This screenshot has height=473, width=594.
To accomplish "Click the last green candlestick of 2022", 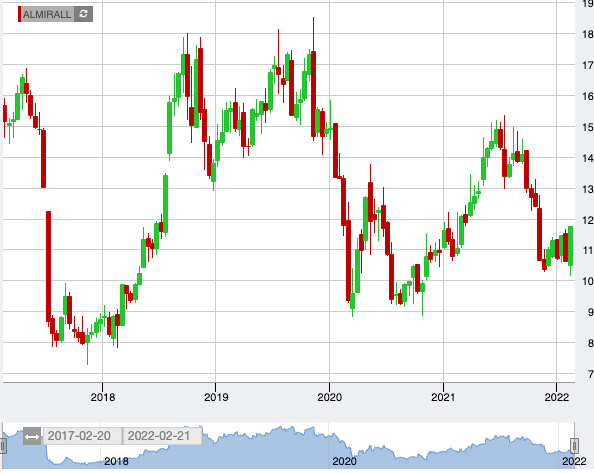I will 571,246.
